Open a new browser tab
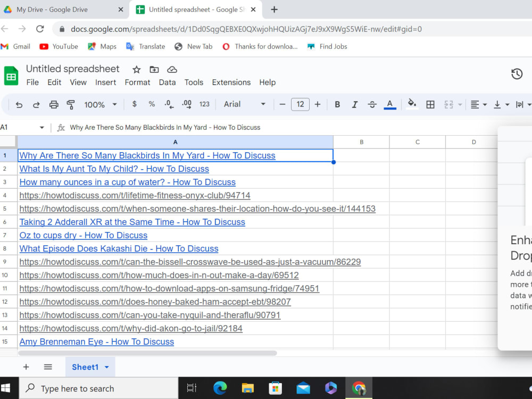 [x=274, y=10]
